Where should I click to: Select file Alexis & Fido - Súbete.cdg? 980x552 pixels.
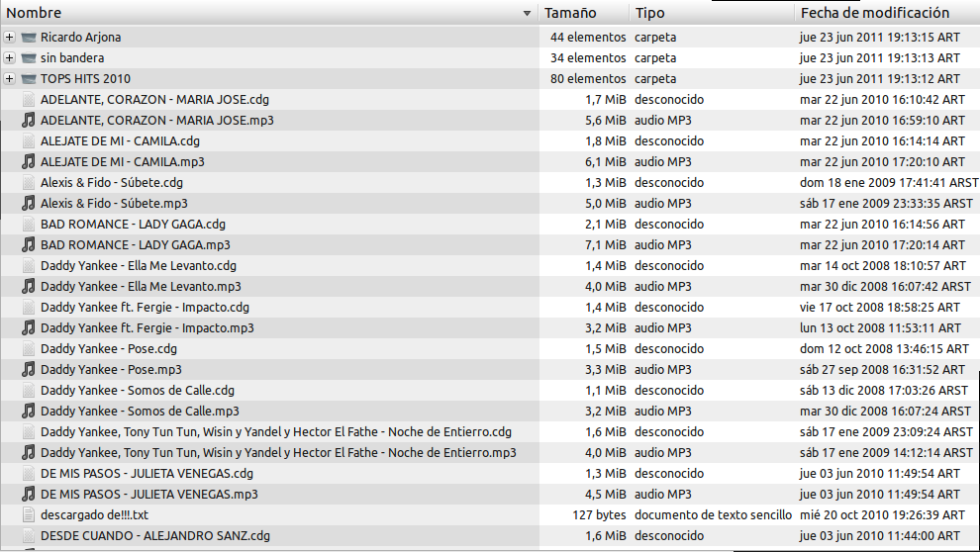[x=112, y=182]
